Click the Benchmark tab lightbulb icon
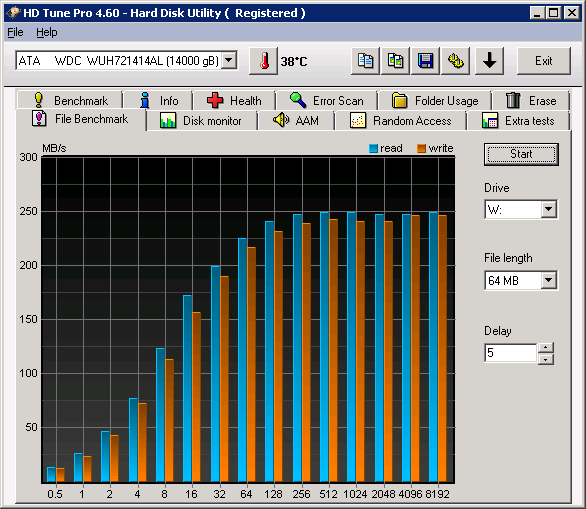The width and height of the screenshot is (586, 509). 38,100
